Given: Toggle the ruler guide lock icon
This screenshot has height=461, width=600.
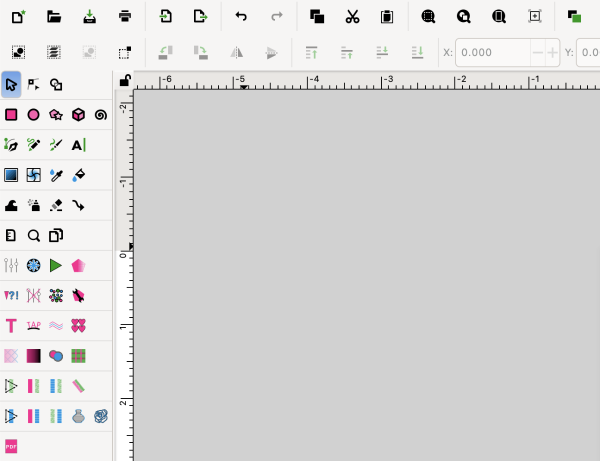Looking at the screenshot, I should point(125,80).
